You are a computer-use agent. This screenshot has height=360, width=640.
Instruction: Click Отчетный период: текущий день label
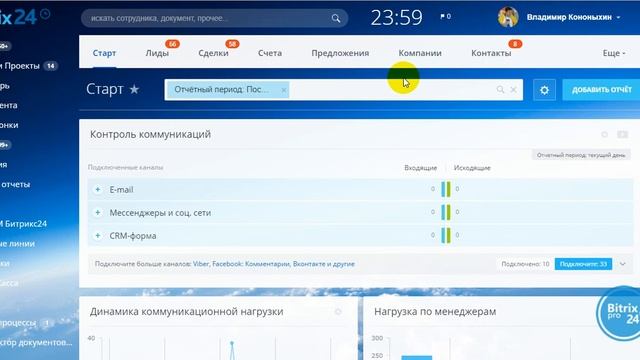[x=581, y=155]
